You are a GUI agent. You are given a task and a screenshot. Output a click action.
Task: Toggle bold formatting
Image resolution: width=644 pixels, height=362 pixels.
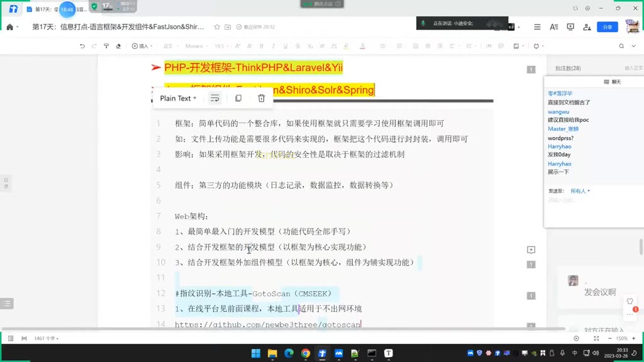tap(261, 46)
